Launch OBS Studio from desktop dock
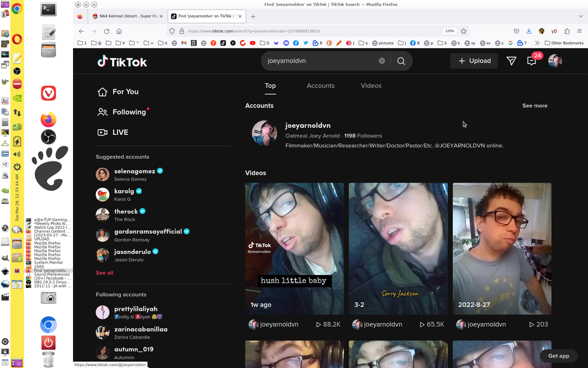The height and width of the screenshot is (368, 588). tap(49, 137)
